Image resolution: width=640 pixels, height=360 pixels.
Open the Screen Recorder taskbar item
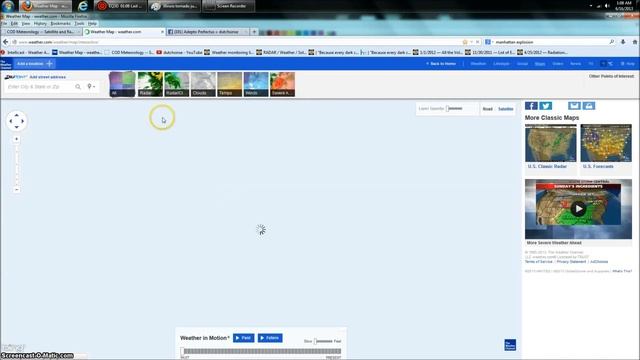click(x=229, y=6)
